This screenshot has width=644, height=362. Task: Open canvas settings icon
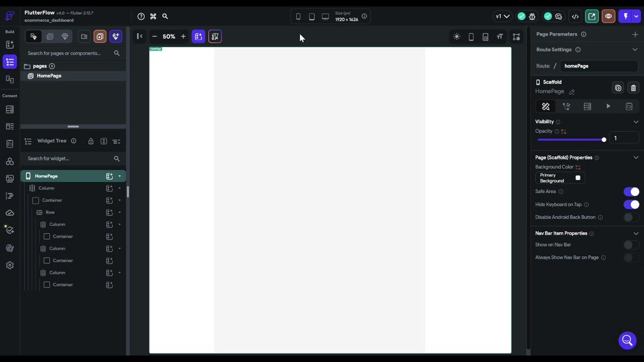tap(516, 37)
